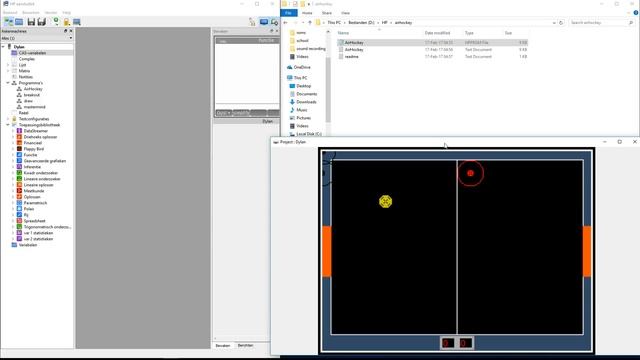Click the blue help icon in File Explorer
Screen dimensions: 640x360
[636, 13]
